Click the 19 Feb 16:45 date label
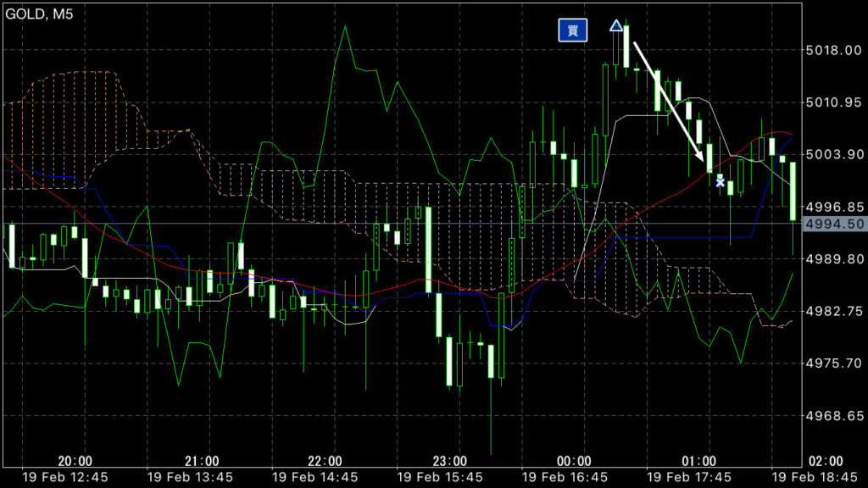868x488 pixels. tap(565, 477)
